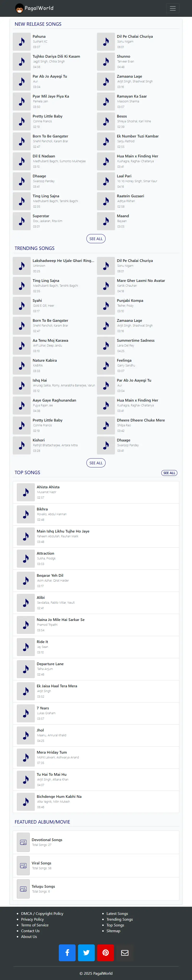Open the Facebook share icon
This screenshot has height=980, width=192.
point(67,953)
